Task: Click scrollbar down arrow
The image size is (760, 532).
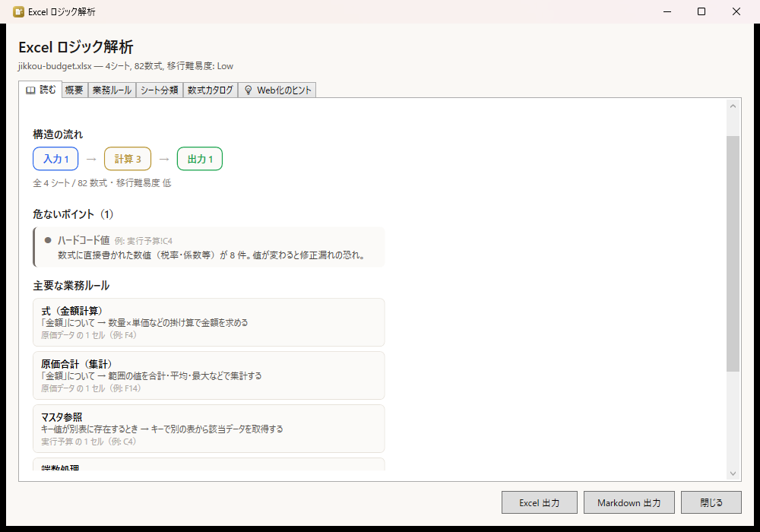Action: [x=733, y=473]
